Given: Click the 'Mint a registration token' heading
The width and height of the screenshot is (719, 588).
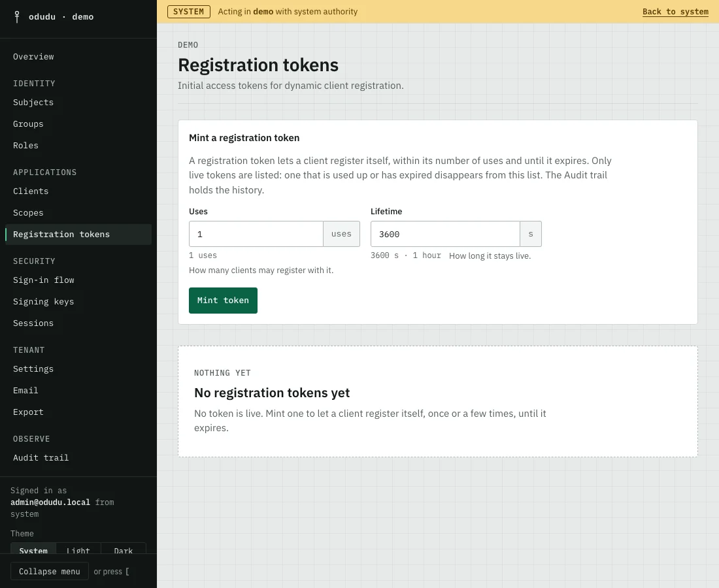Looking at the screenshot, I should tap(244, 138).
